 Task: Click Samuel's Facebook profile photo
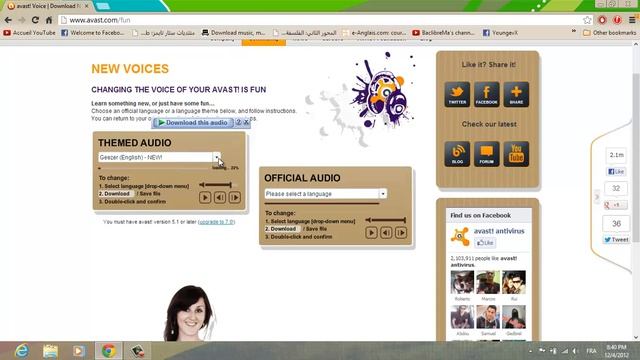tap(488, 317)
